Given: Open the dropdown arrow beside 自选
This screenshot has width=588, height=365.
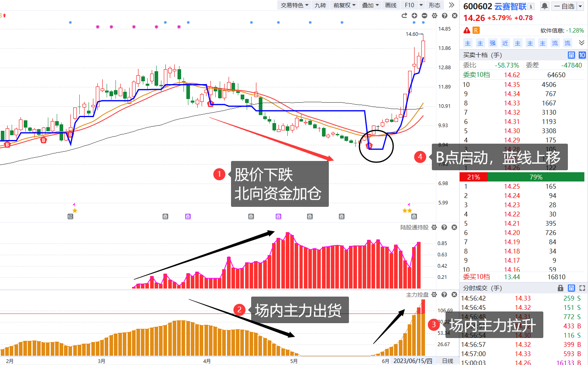Looking at the screenshot, I should tap(580, 6).
